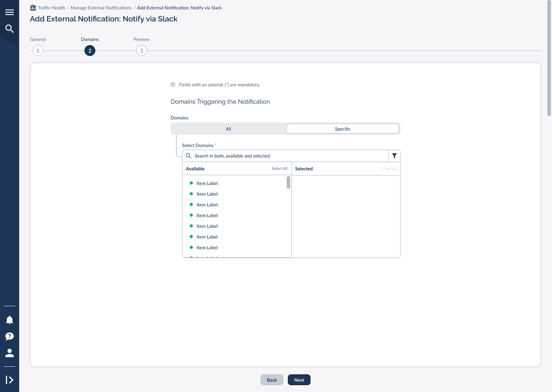Image resolution: width=552 pixels, height=392 pixels.
Task: Open the help question-mark icon
Action: pyautogui.click(x=9, y=336)
